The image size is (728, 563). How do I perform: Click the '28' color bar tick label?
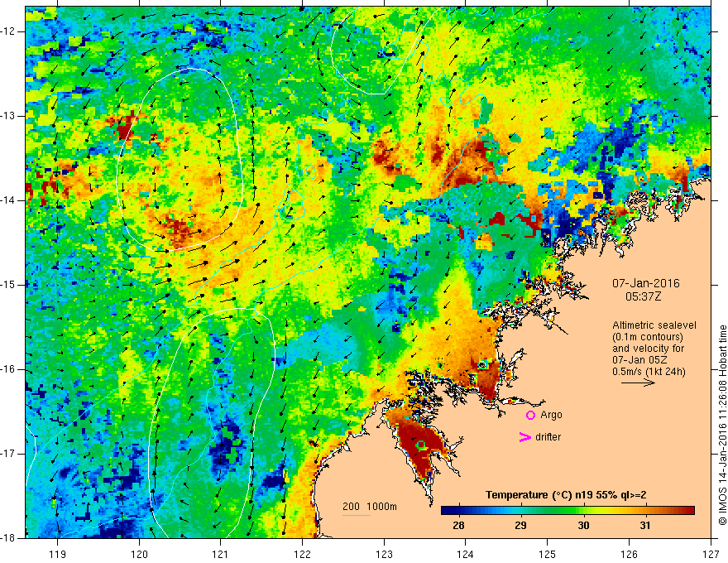tap(458, 526)
